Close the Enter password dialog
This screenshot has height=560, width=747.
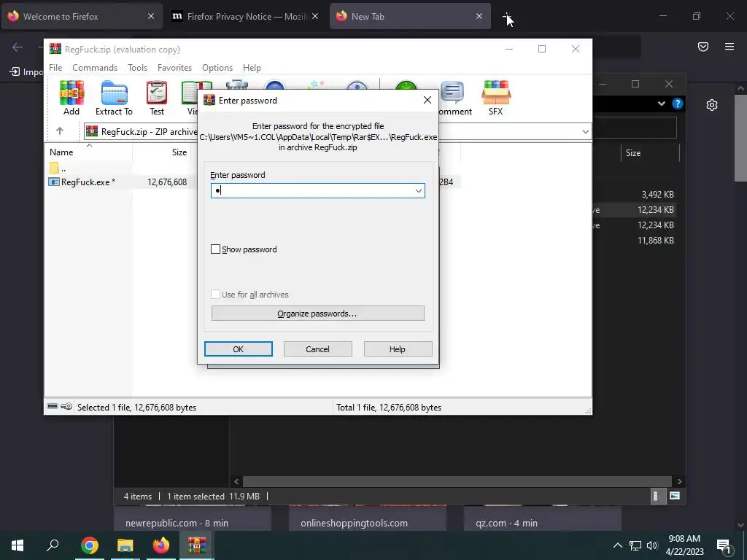[427, 100]
